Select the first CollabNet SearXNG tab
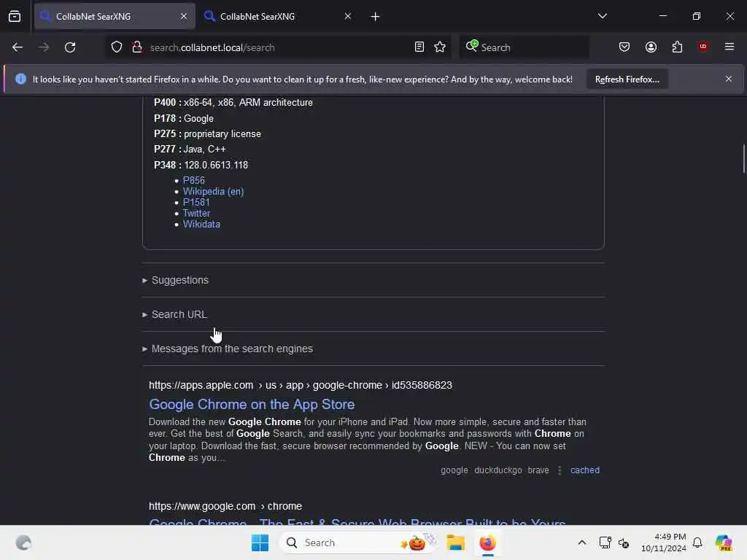 [115, 17]
